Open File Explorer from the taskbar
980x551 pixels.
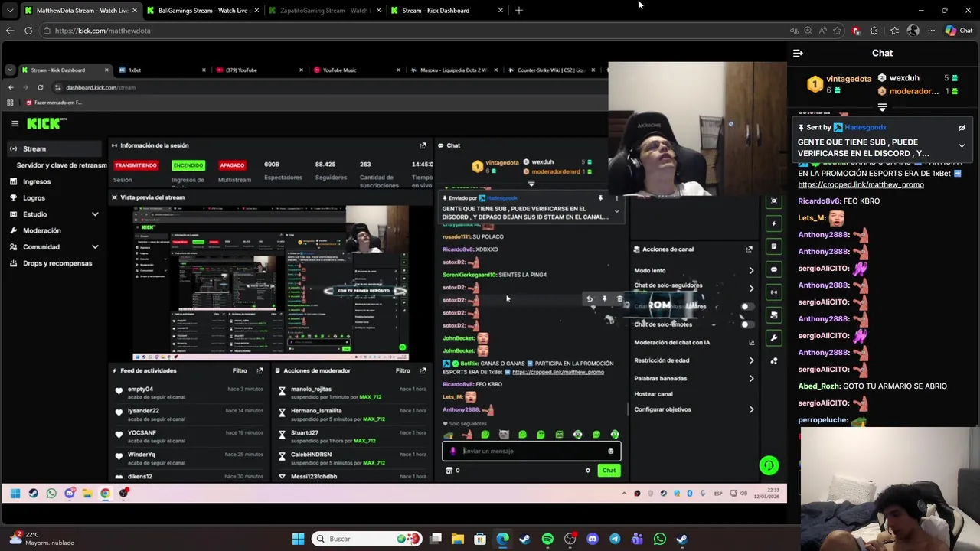click(x=457, y=539)
